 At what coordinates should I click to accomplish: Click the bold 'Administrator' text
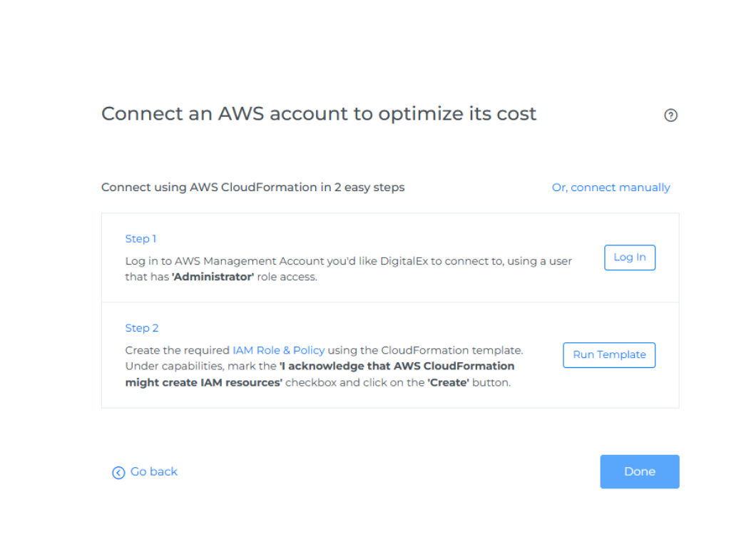(x=213, y=277)
